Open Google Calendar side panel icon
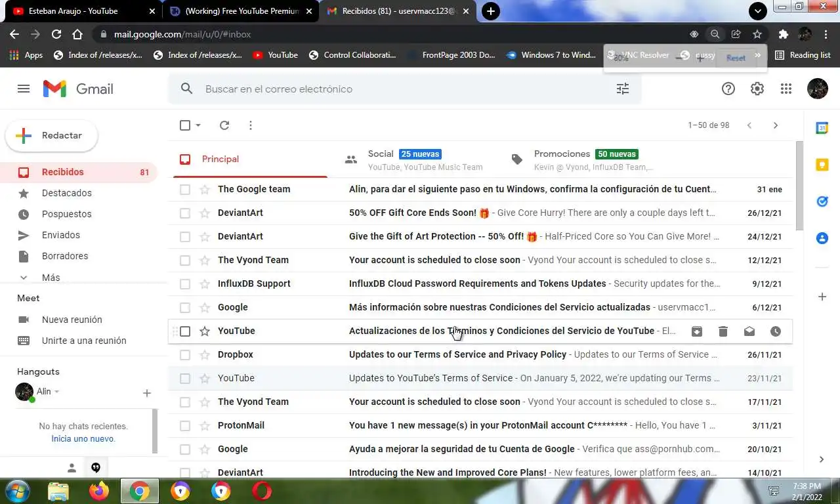840x504 pixels. coord(822,128)
